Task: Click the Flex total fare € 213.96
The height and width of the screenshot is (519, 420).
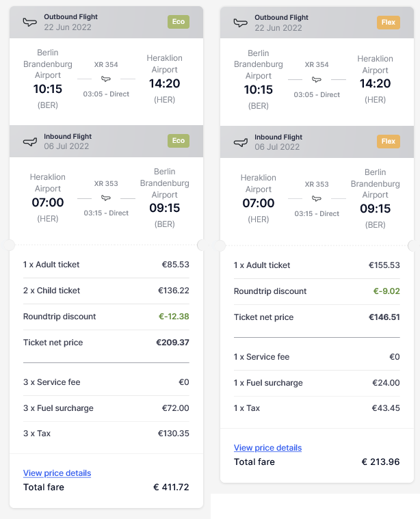Action: click(x=380, y=462)
